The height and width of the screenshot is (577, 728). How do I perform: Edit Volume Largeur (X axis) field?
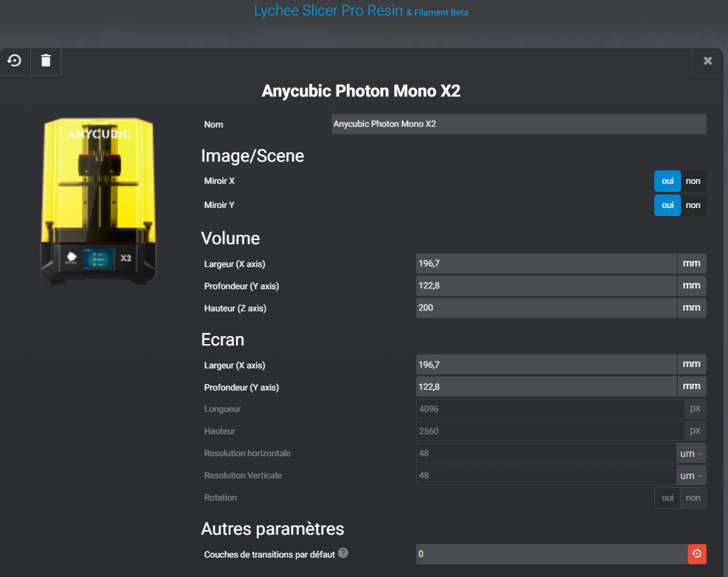pos(546,264)
